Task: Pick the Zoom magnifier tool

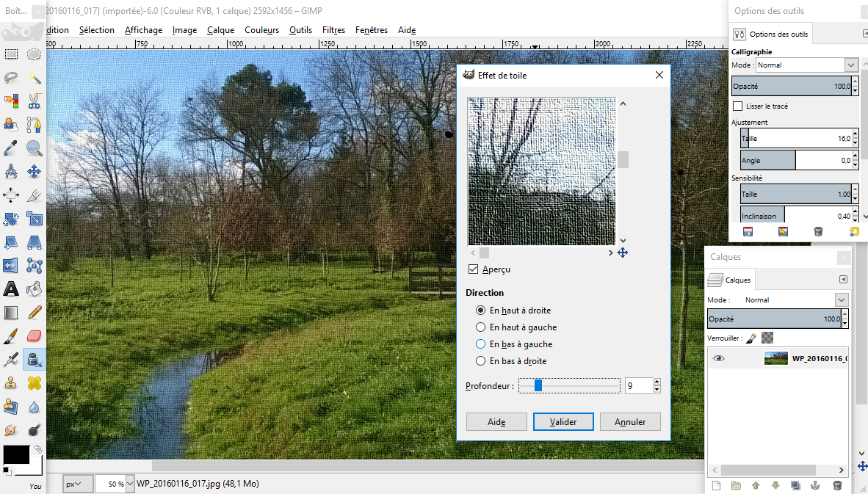Action: tap(34, 149)
